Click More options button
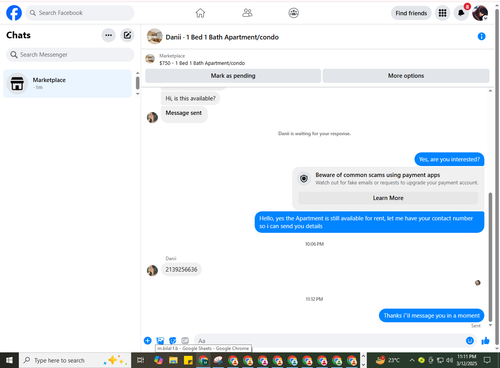This screenshot has width=500, height=368. click(406, 76)
